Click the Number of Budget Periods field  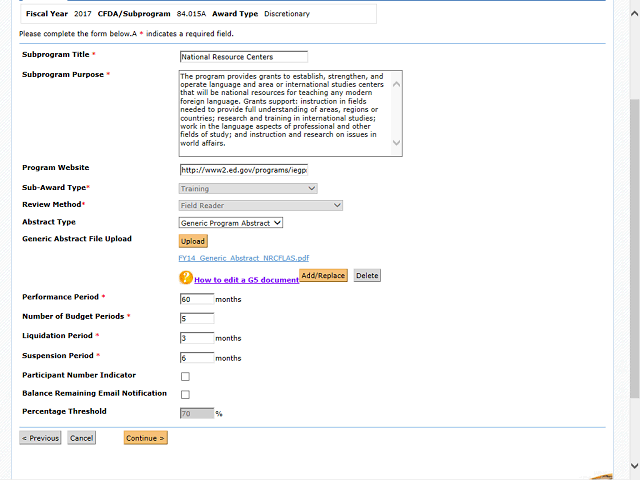point(197,318)
